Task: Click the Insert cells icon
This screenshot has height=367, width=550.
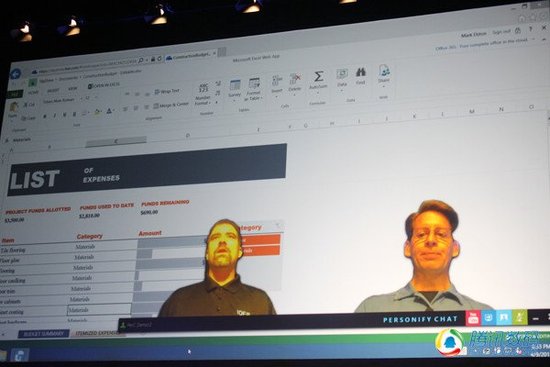Action: coord(277,81)
